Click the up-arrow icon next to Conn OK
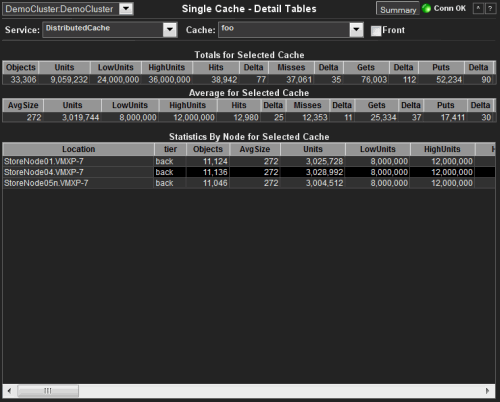 pos(478,9)
